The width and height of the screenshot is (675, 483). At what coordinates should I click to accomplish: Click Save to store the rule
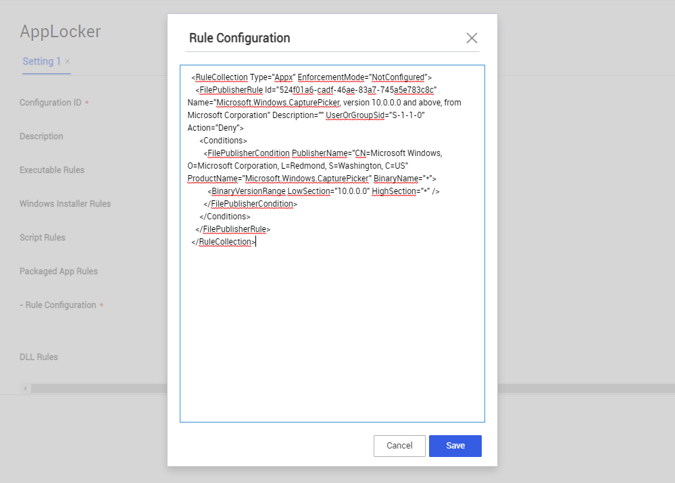(x=455, y=445)
